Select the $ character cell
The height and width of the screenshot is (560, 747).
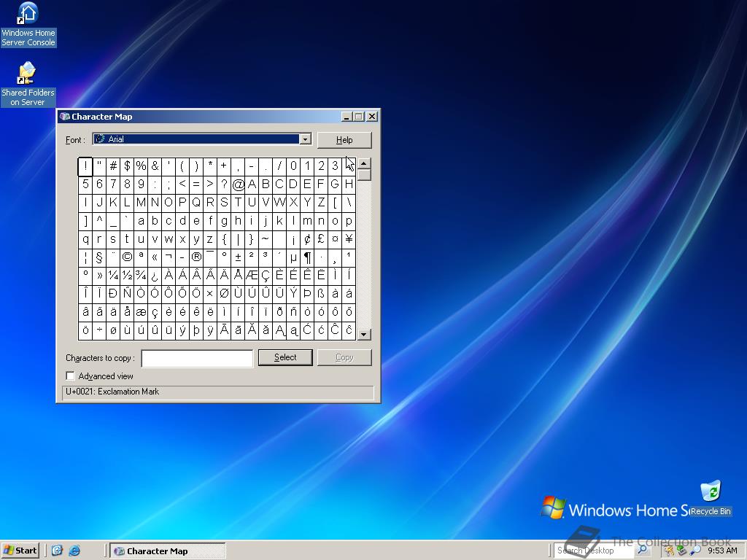tap(127, 167)
